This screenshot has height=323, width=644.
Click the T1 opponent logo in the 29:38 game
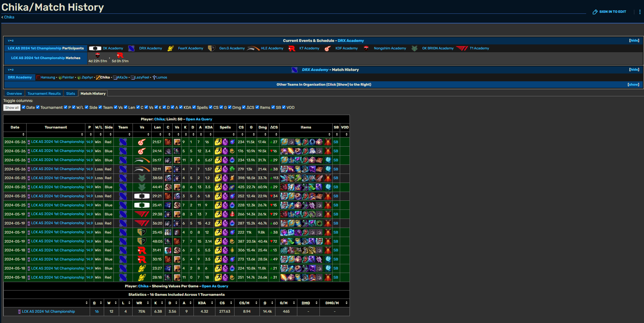point(142,214)
